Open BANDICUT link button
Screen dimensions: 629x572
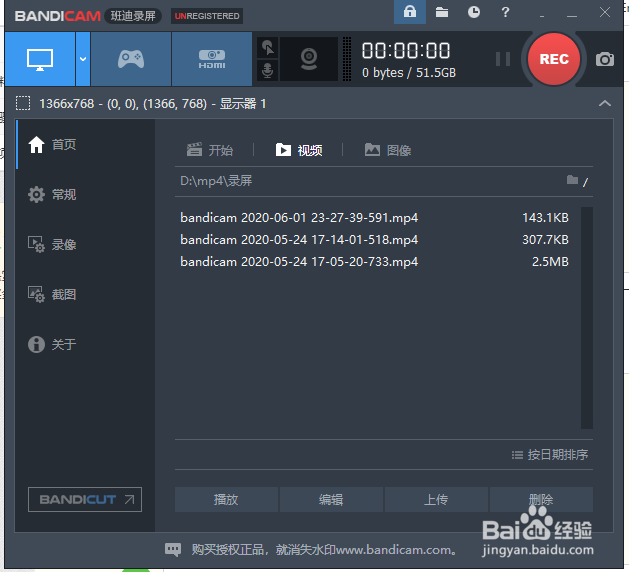point(85,499)
